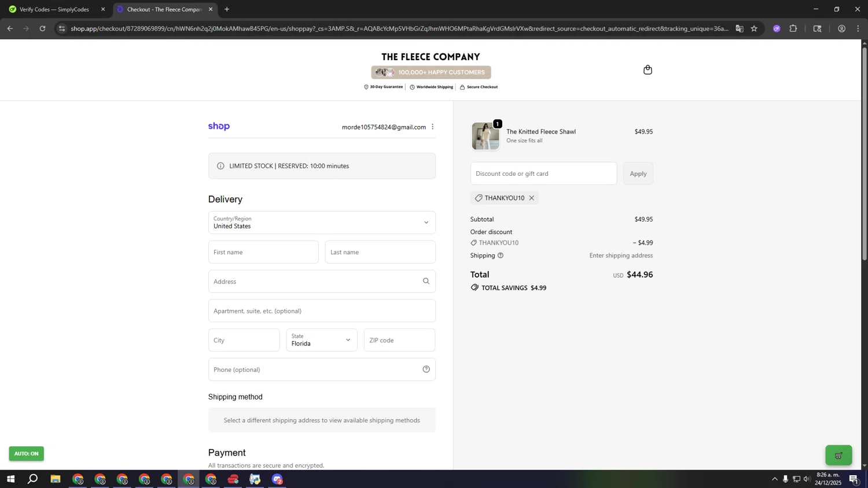Click the Discount code or gift card field
Image resolution: width=868 pixels, height=488 pixels.
[x=543, y=173]
